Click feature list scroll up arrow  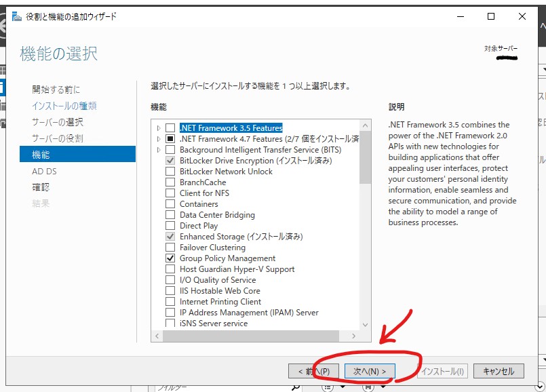point(366,125)
